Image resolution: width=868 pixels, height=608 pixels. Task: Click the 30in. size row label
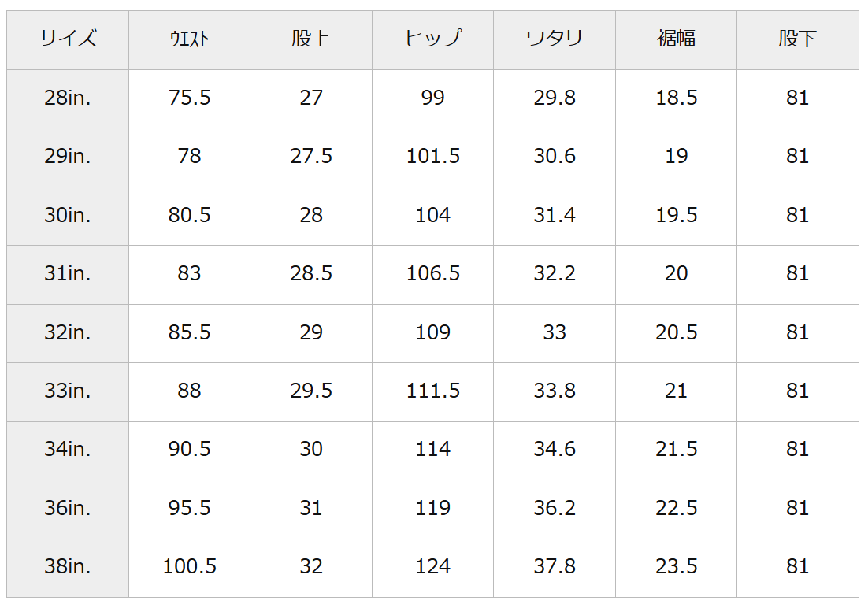click(68, 215)
